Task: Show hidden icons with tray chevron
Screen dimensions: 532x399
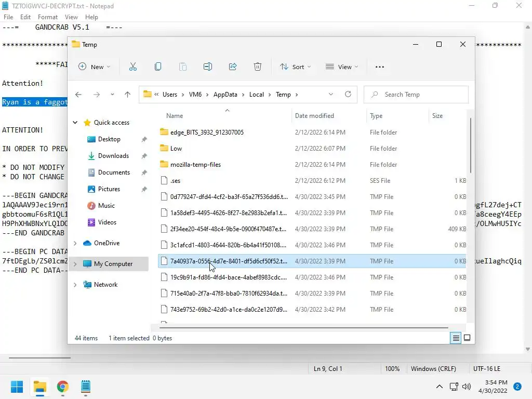Action: pos(440,387)
